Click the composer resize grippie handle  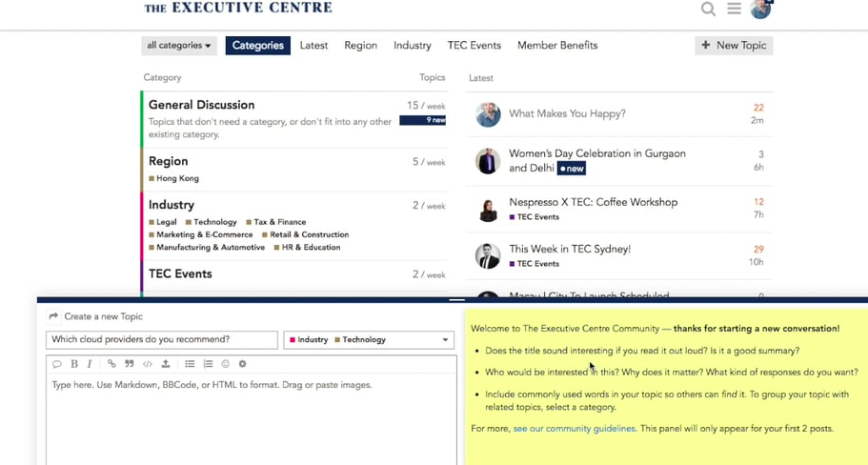456,299
